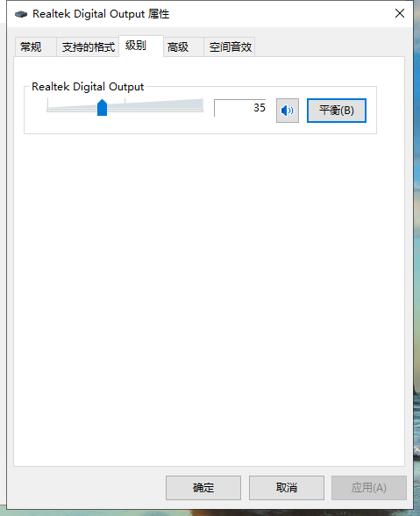The width and height of the screenshot is (420, 516).
Task: Cancel changes with the 取消 button
Action: (287, 488)
